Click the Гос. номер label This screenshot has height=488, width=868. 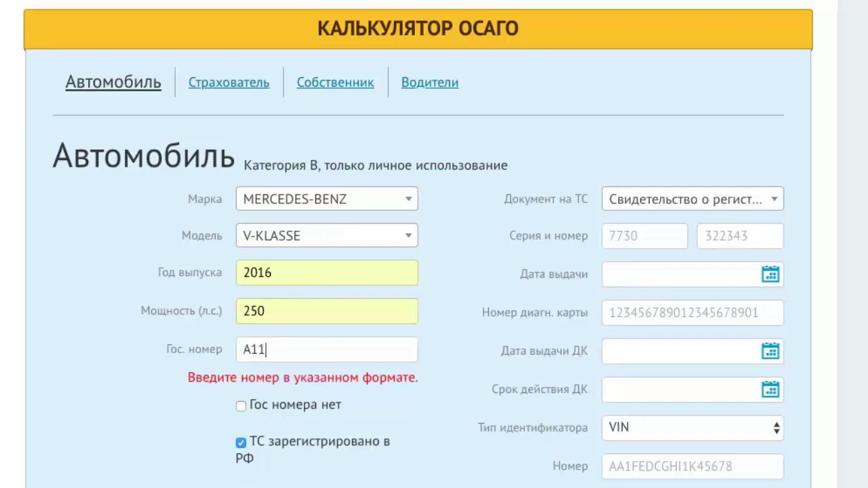pos(194,349)
